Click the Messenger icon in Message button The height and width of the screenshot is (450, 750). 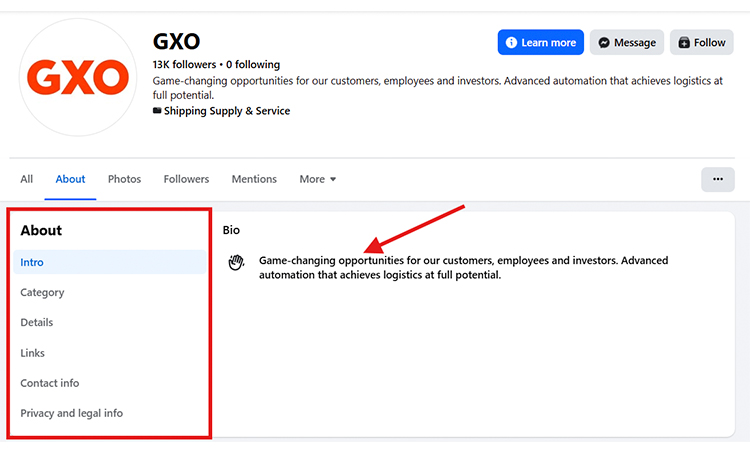[x=604, y=43]
